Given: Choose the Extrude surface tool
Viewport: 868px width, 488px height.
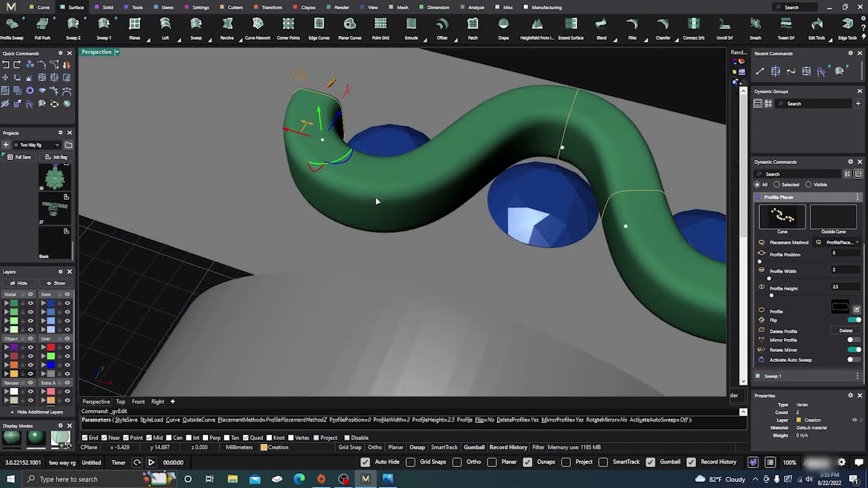Looking at the screenshot, I should 411,28.
